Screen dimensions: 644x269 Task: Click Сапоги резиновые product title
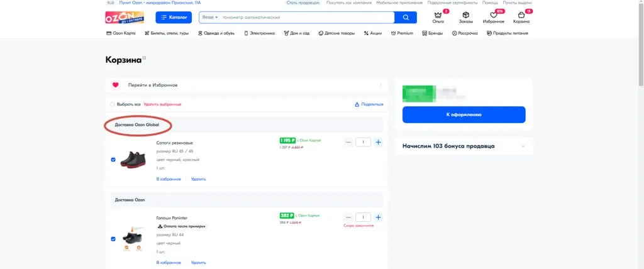pos(175,143)
